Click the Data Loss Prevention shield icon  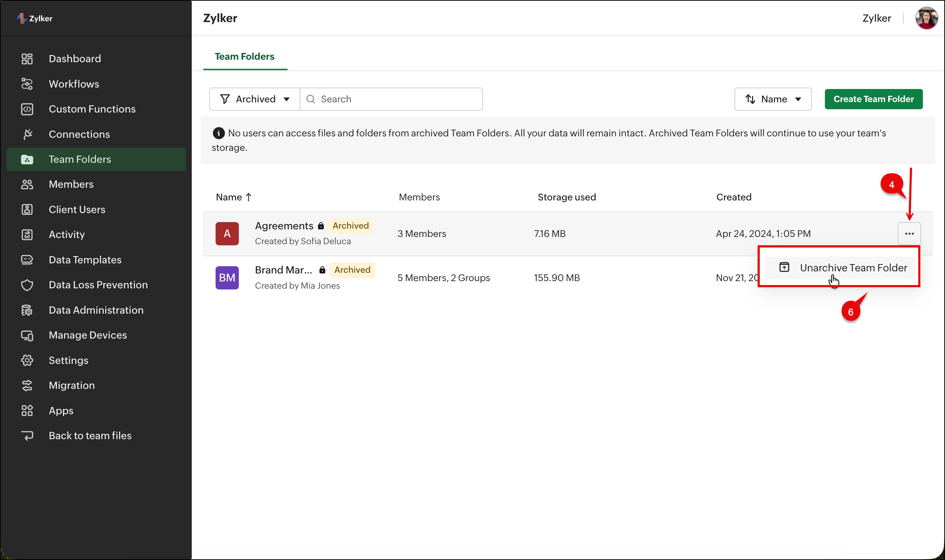pos(27,285)
